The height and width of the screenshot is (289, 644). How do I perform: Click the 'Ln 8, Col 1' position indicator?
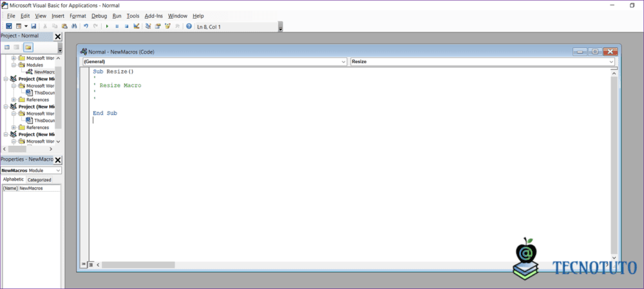209,26
